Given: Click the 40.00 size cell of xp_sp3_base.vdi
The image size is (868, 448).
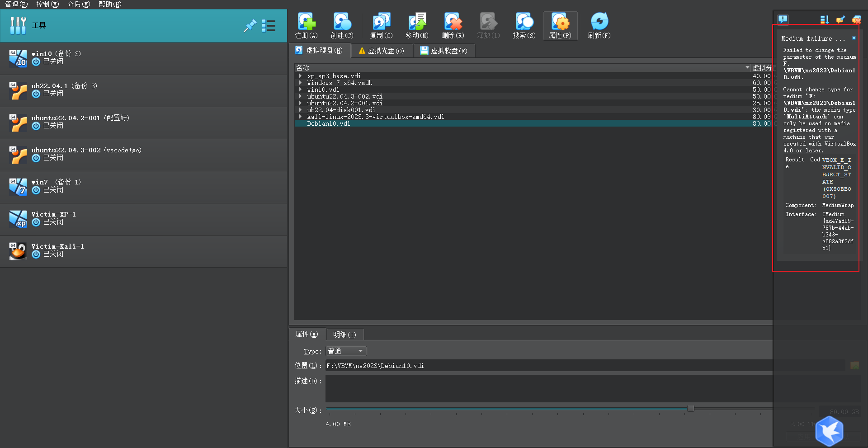Looking at the screenshot, I should (x=761, y=76).
